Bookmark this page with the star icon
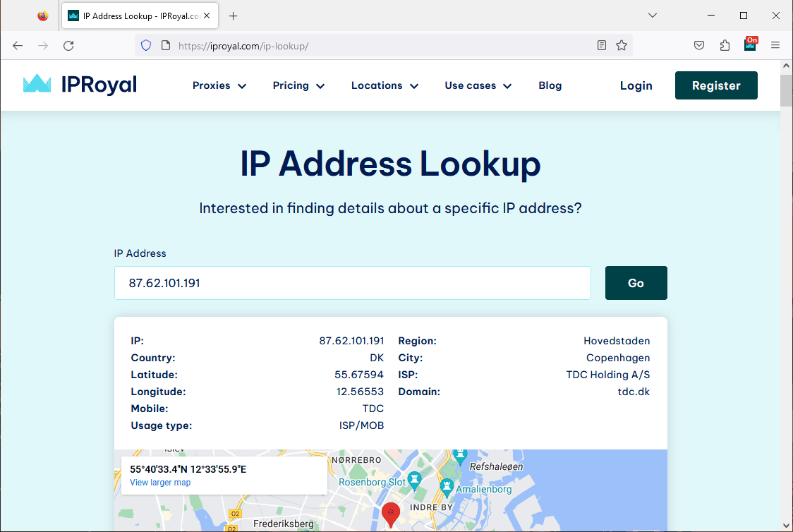Viewport: 793px width, 532px height. click(x=622, y=46)
